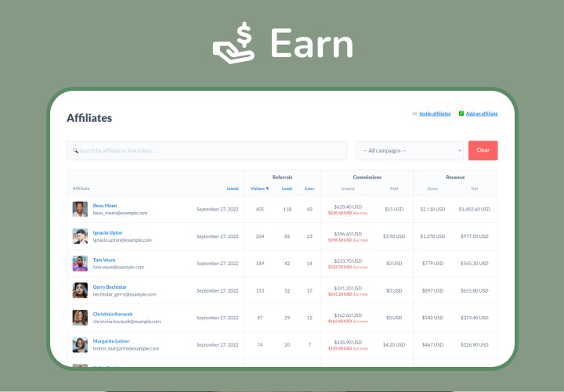
Task: Click the Add an affiliate link
Action: (482, 113)
